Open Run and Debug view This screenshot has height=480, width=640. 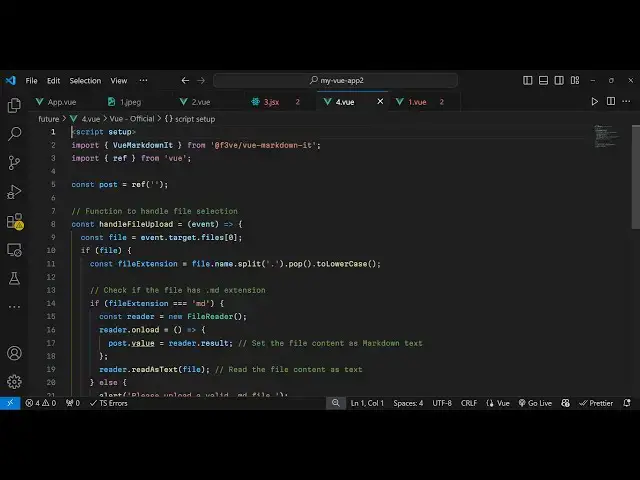pos(14,192)
